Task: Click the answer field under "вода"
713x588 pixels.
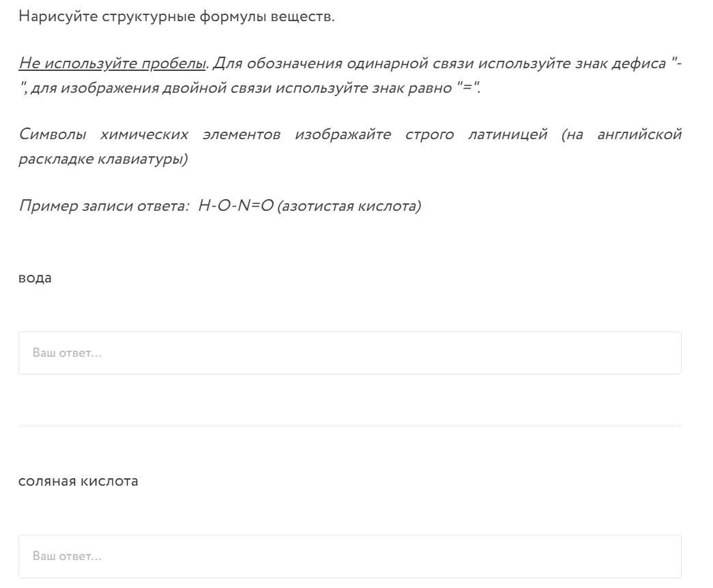Action: click(349, 353)
